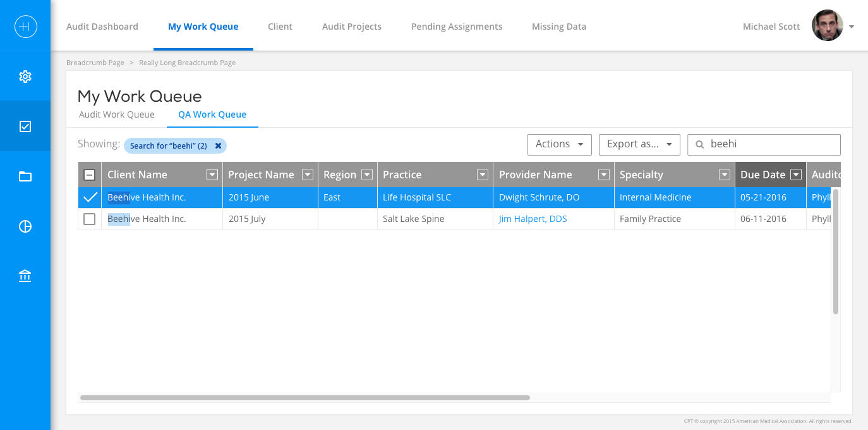Remove the "beehi" search filter chip
868x430 pixels.
coord(218,146)
